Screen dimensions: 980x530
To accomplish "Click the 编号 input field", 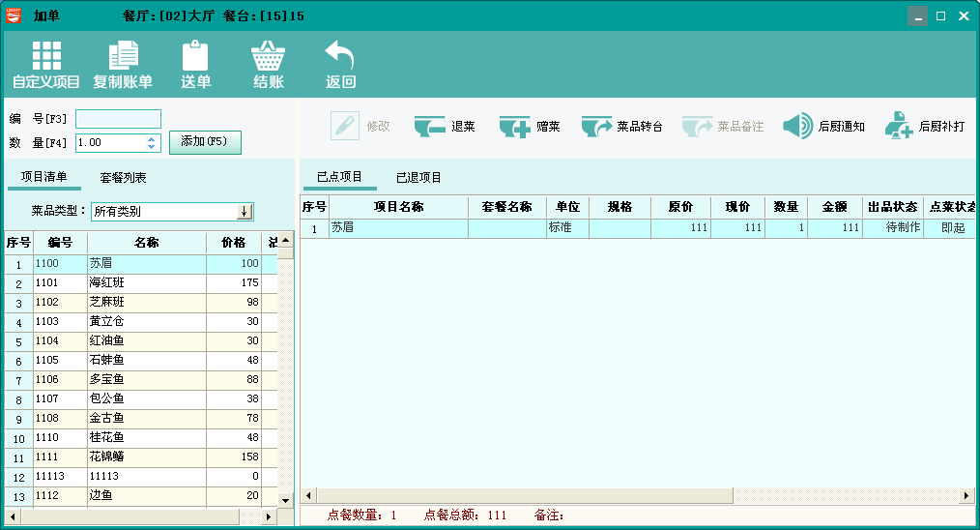I will pyautogui.click(x=118, y=119).
